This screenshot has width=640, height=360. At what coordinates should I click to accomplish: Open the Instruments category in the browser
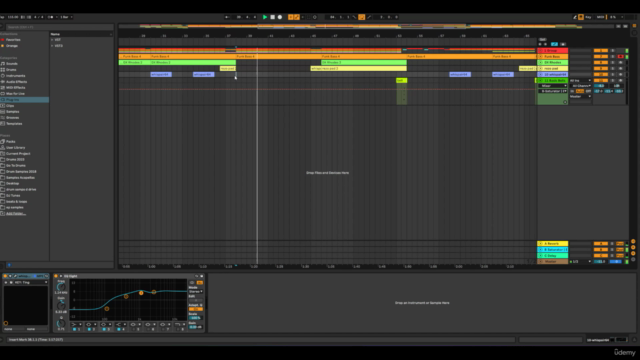tap(16, 76)
